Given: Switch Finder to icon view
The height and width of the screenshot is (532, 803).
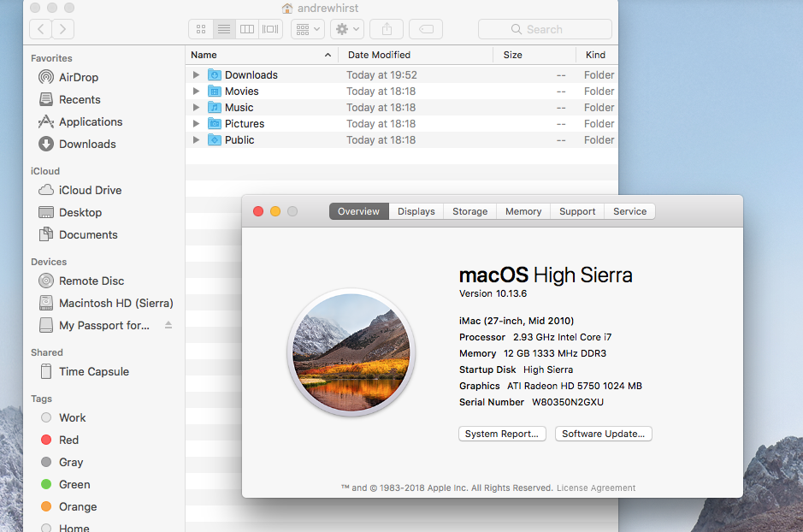Looking at the screenshot, I should tap(201, 29).
